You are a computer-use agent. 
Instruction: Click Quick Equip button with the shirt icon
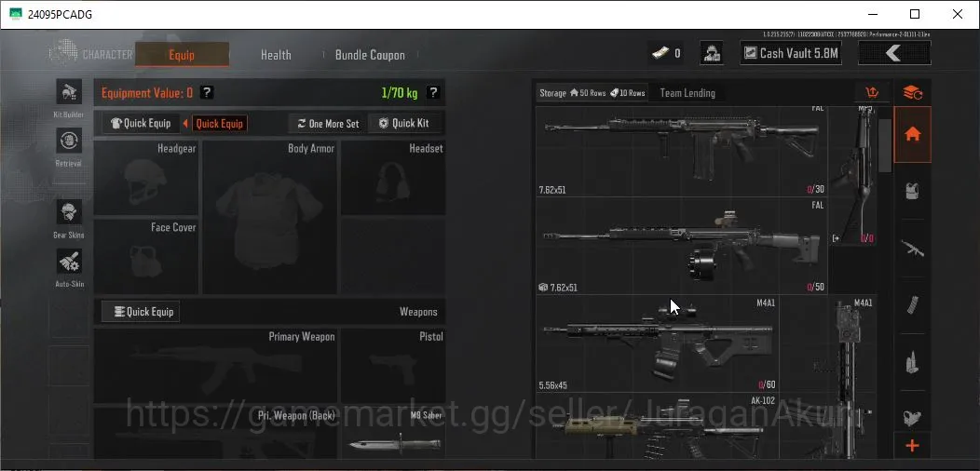141,124
